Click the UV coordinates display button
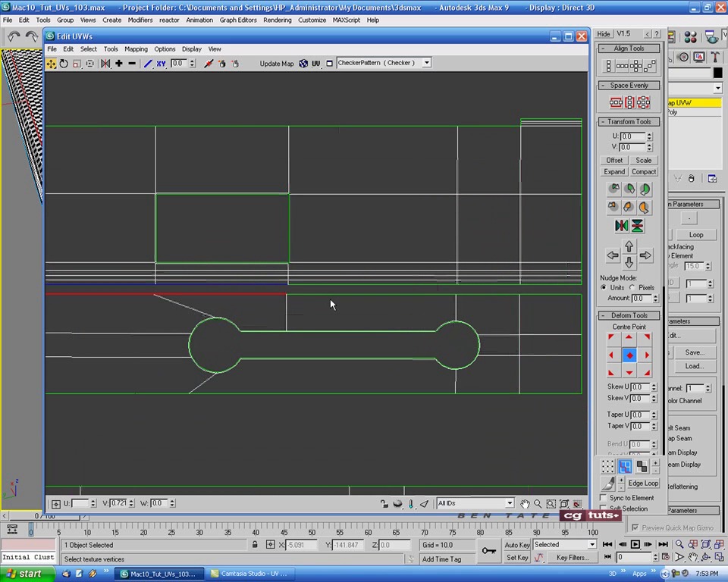 click(316, 64)
